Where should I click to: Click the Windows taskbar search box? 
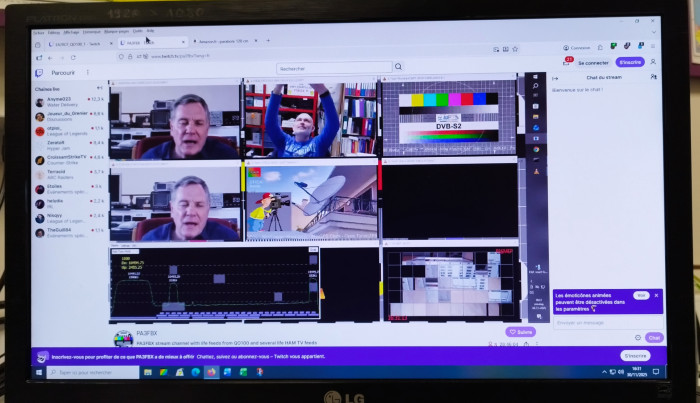93,372
